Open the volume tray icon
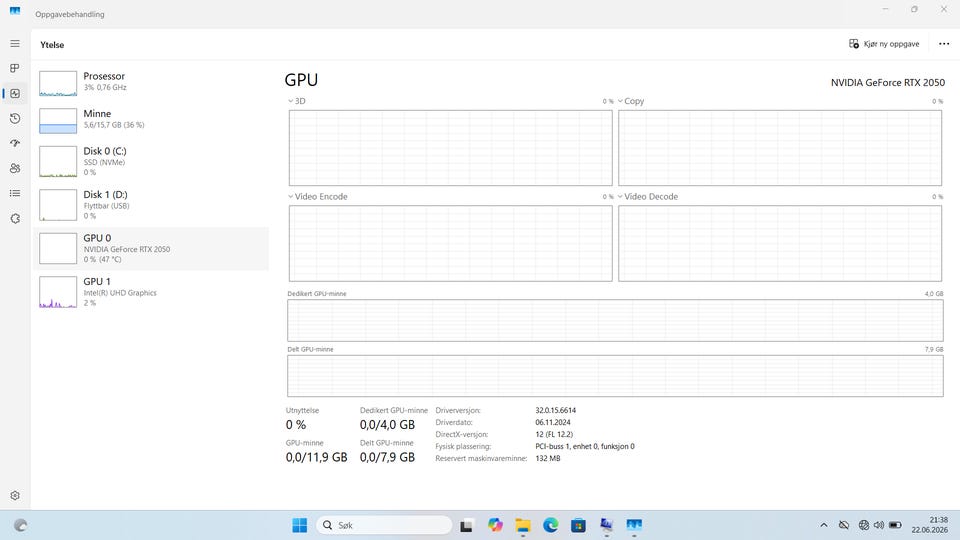Viewport: 960px width, 540px height. coord(879,525)
